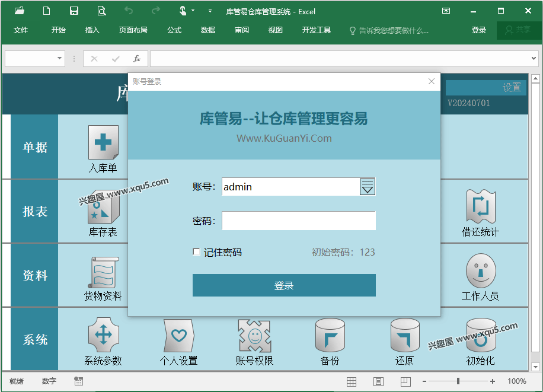Close the 账号登录 dialog
The width and height of the screenshot is (543, 392).
[x=431, y=81]
